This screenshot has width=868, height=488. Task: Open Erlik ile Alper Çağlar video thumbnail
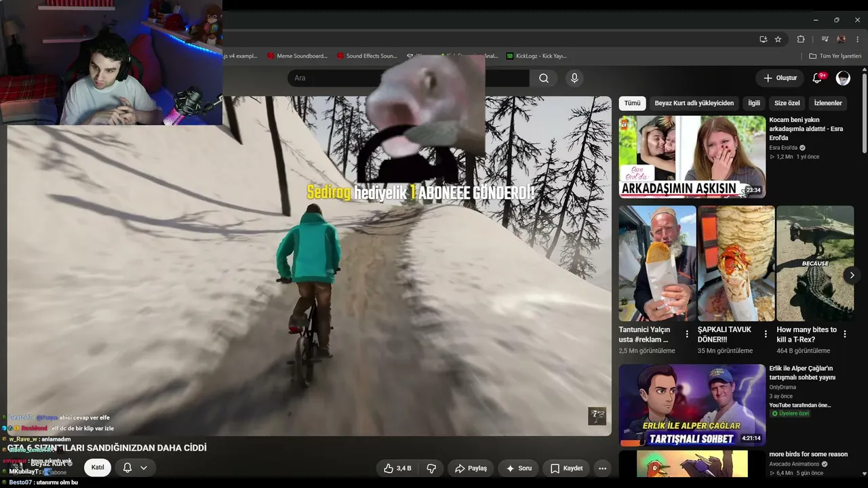pyautogui.click(x=692, y=405)
